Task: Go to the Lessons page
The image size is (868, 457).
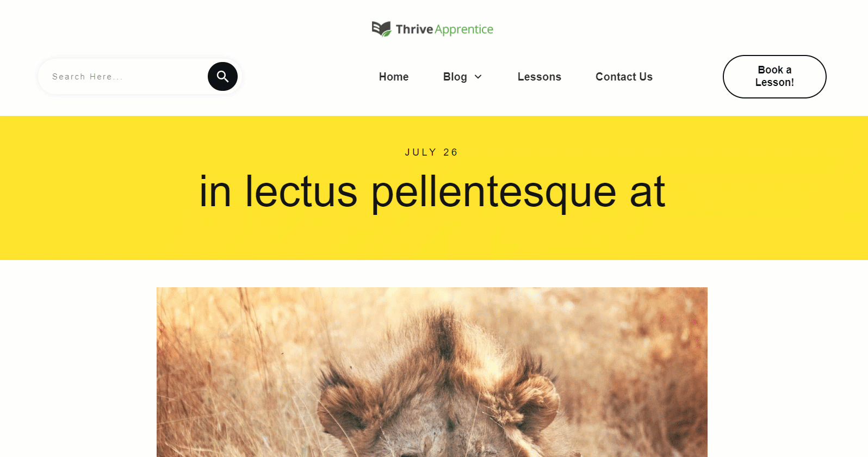Action: pos(539,77)
